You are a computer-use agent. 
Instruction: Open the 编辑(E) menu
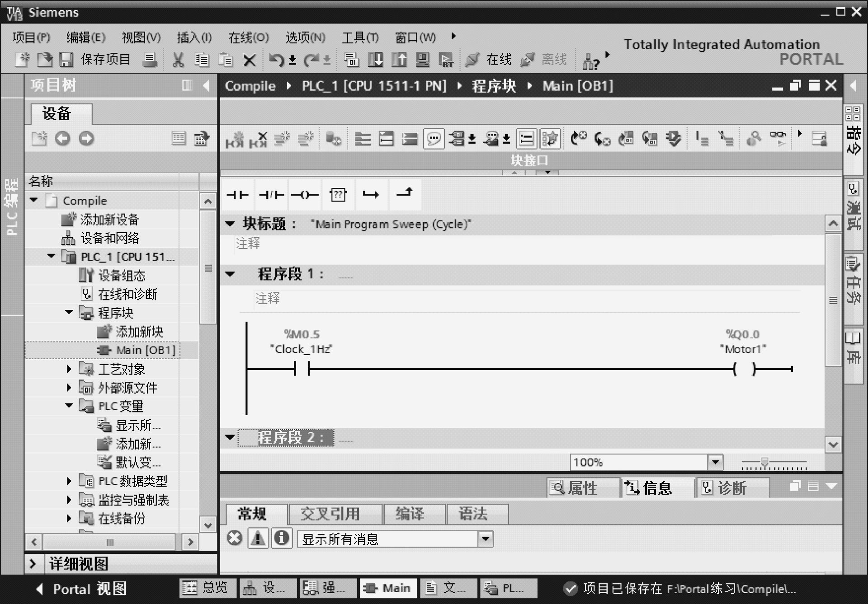86,37
